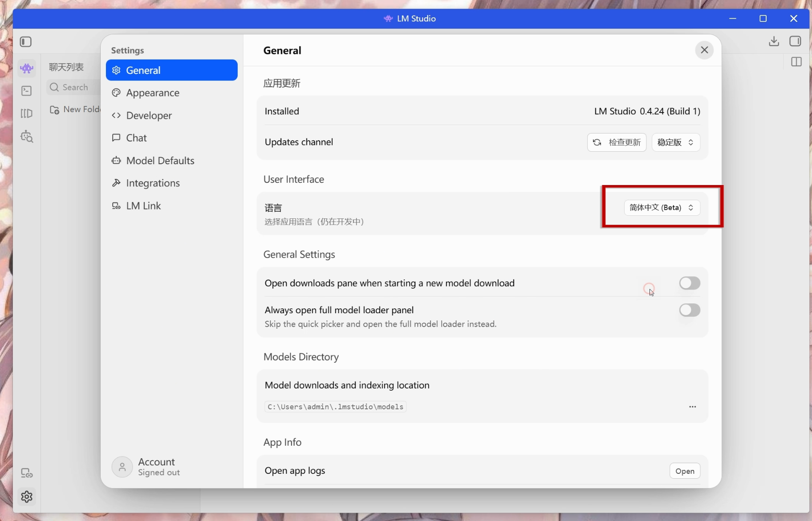Open LM Link icon at sidebar bottom
The height and width of the screenshot is (521, 812).
[x=27, y=473]
